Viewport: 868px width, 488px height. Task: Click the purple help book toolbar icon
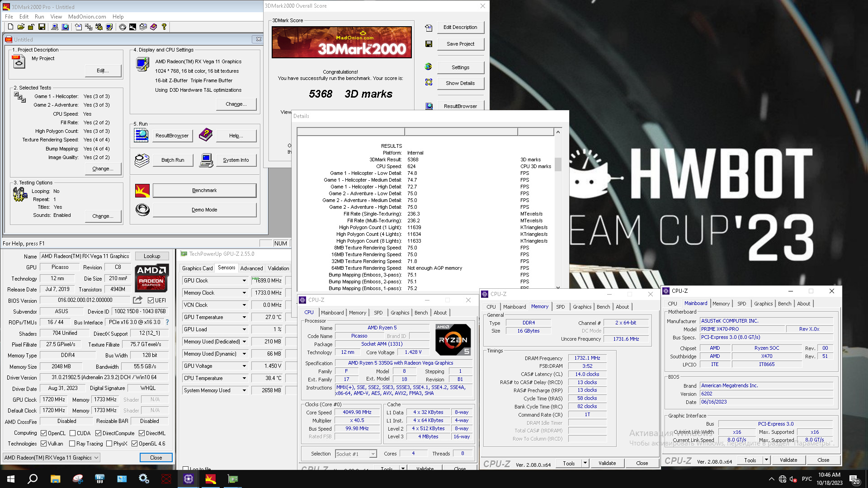pos(154,27)
